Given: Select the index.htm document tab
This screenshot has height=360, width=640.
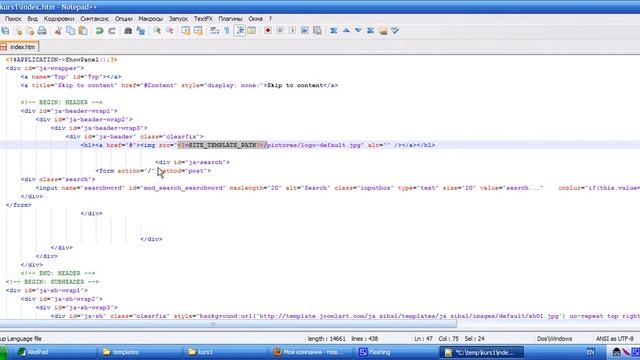Looking at the screenshot, I should pyautogui.click(x=19, y=47).
